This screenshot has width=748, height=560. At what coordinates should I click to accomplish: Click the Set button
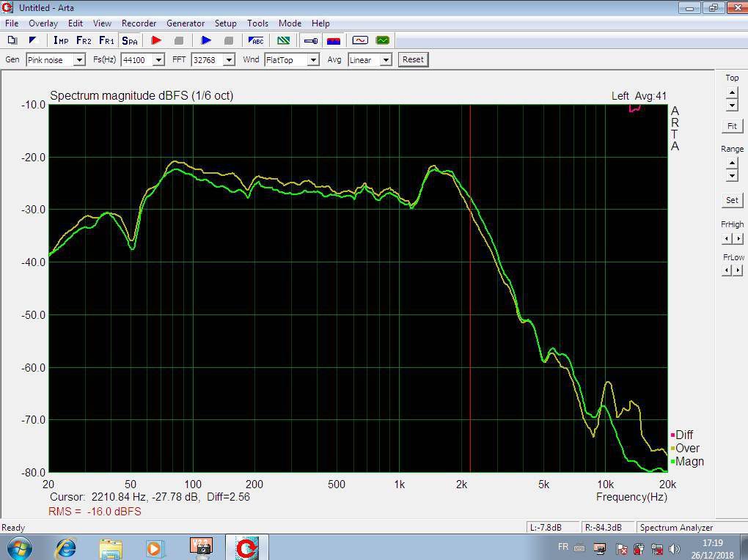733,200
